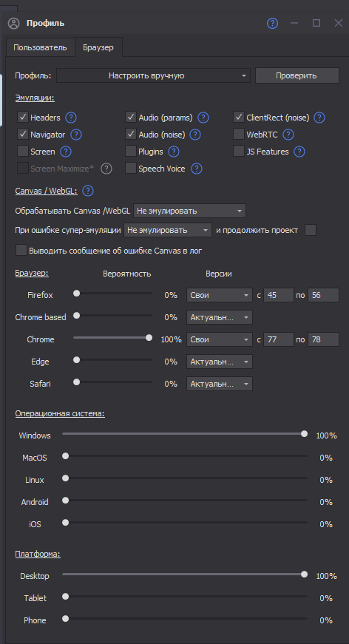Enable the WebRTC checkbox

(239, 135)
